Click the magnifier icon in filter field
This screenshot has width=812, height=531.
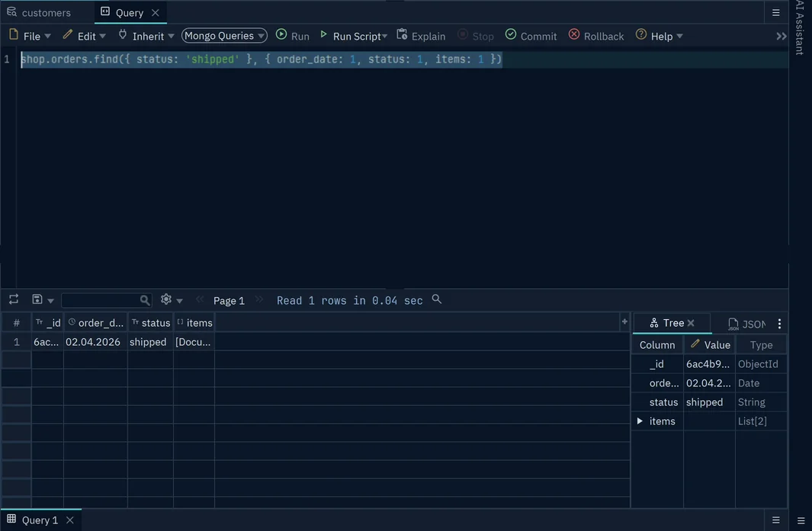coord(144,300)
